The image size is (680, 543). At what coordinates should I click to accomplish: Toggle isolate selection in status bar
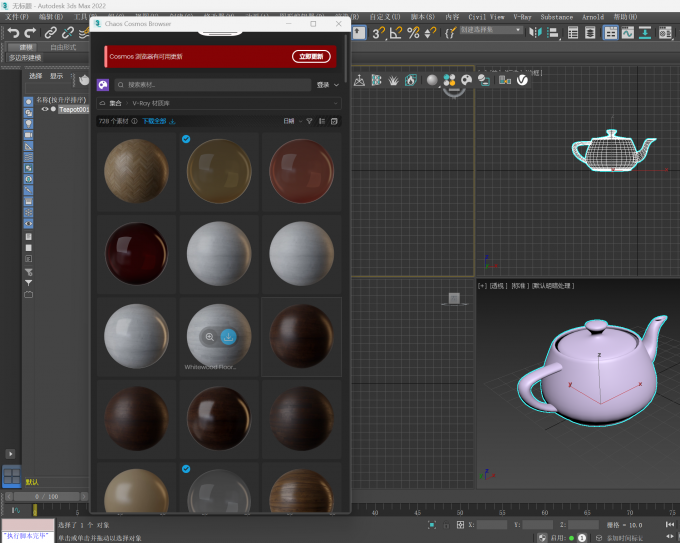tap(432, 525)
